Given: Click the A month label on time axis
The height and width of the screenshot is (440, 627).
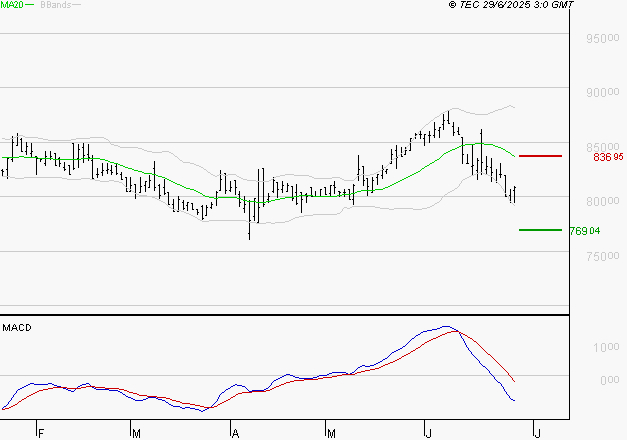Looking at the screenshot, I should pos(235,434).
